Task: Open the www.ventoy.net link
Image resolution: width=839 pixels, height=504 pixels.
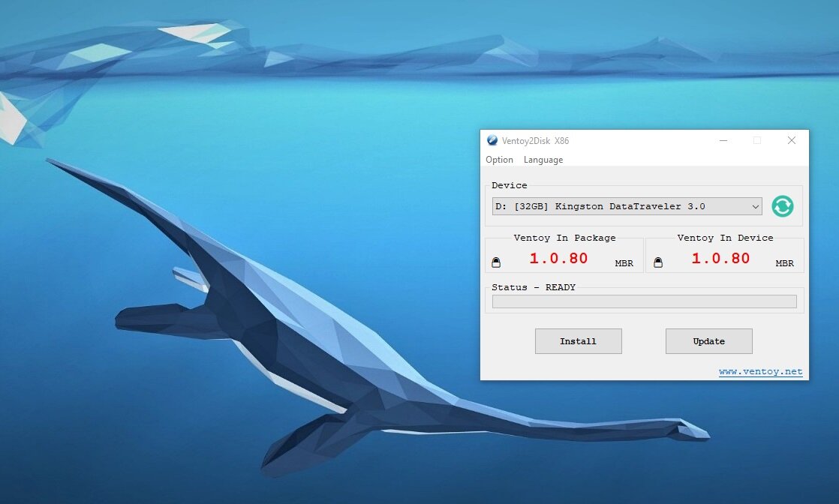Action: 760,371
